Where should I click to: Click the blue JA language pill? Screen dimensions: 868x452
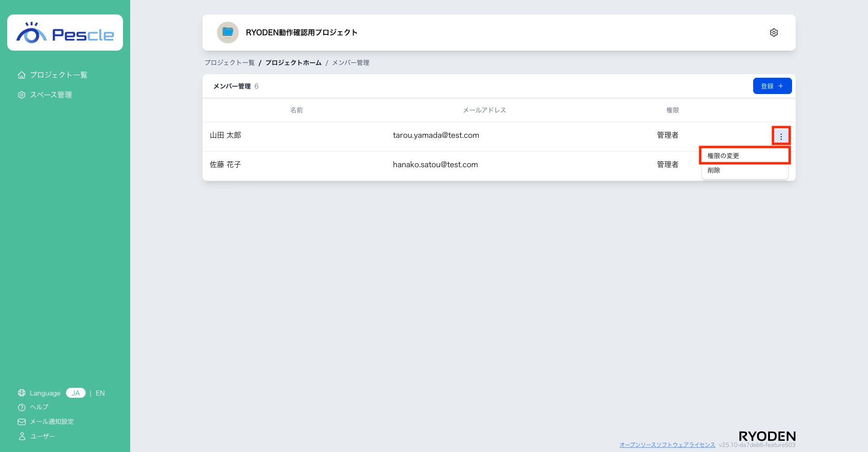[x=75, y=393]
